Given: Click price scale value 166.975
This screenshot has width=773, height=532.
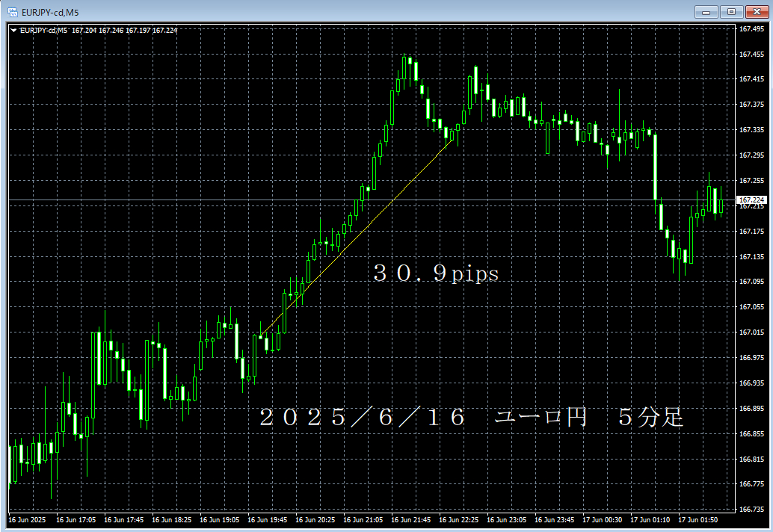Looking at the screenshot, I should pyautogui.click(x=751, y=358).
